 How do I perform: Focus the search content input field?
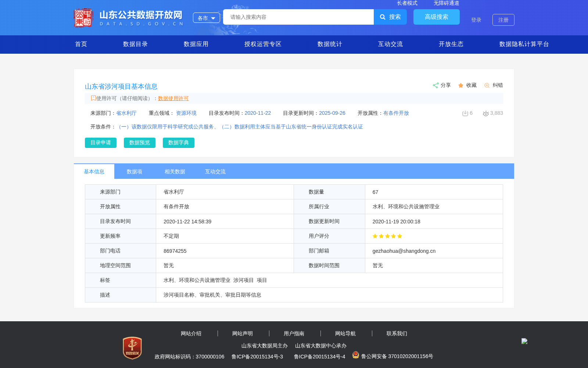pos(298,17)
